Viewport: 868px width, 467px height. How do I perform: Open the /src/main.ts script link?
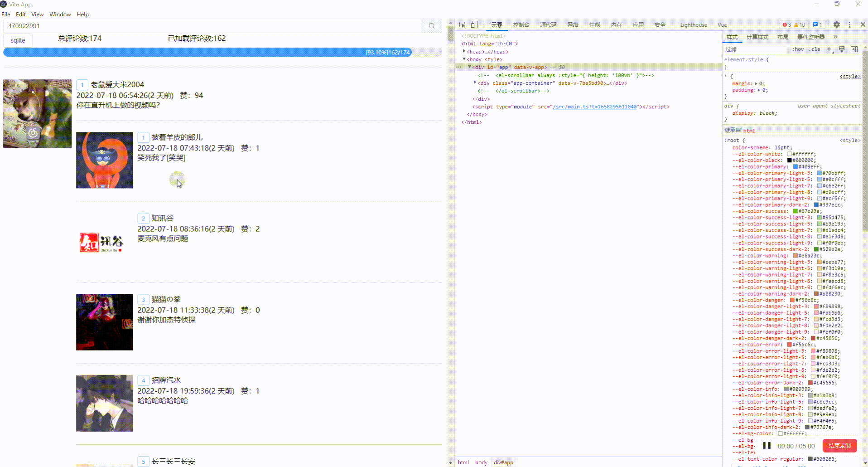[x=594, y=107]
